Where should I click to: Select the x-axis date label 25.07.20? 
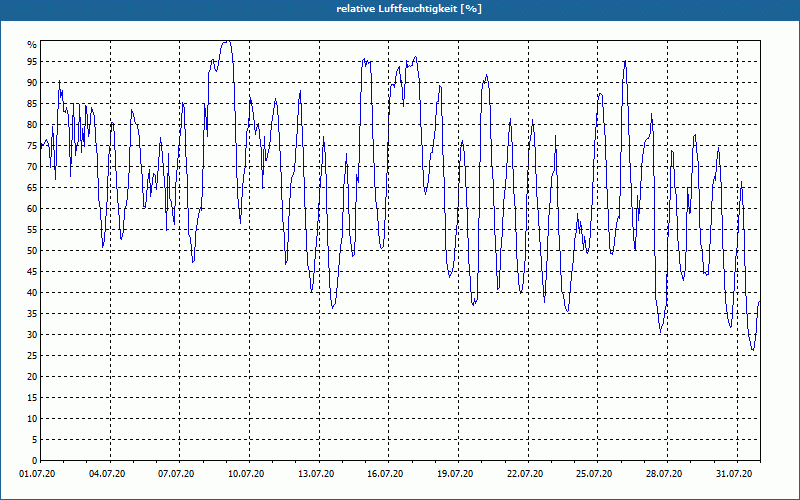pyautogui.click(x=594, y=474)
